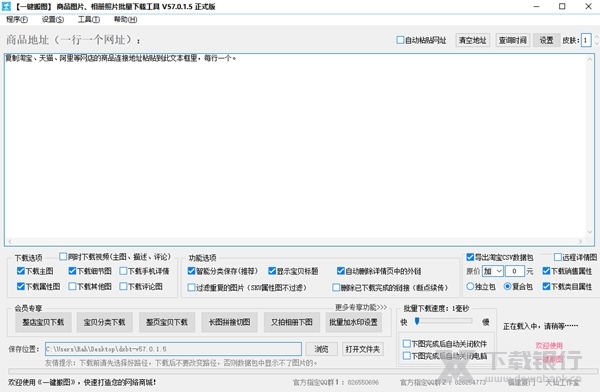The width and height of the screenshot is (600, 392).
Task: Click the 整页宝贝下载 button
Action: 167,322
